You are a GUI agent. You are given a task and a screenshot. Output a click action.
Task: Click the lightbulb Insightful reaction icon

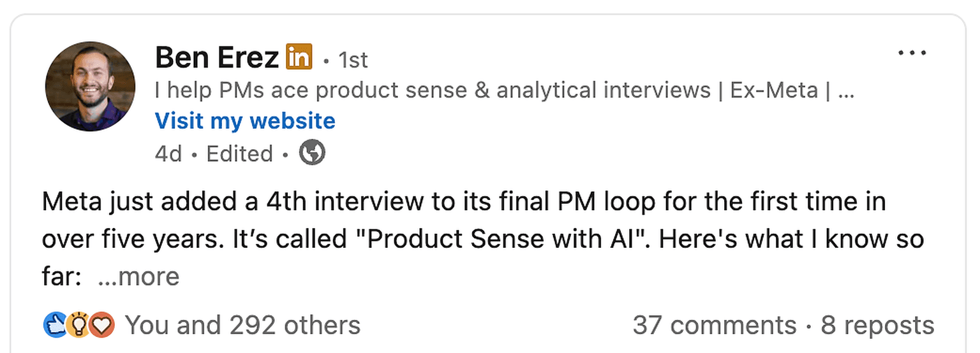78,326
